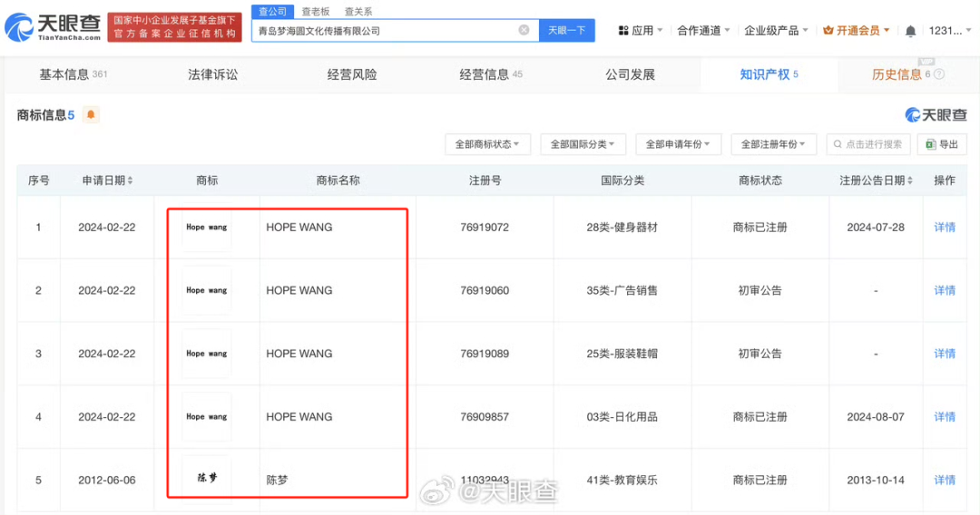Expand the 全部商标状态 filter
Image resolution: width=980 pixels, height=515 pixels.
[487, 144]
